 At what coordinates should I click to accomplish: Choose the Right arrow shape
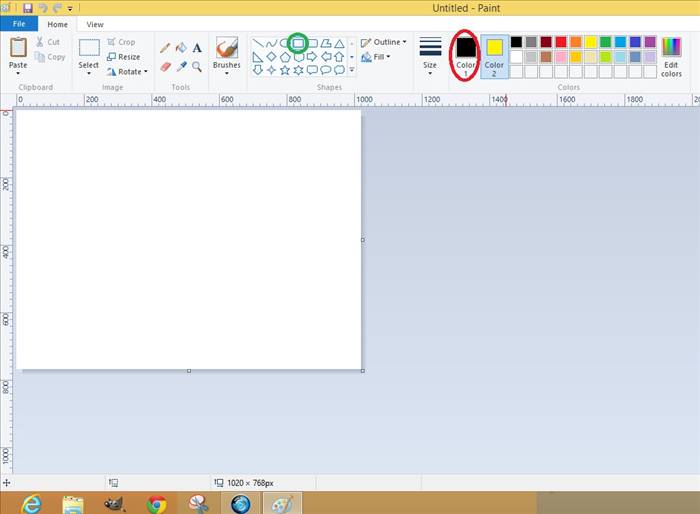pyautogui.click(x=312, y=57)
